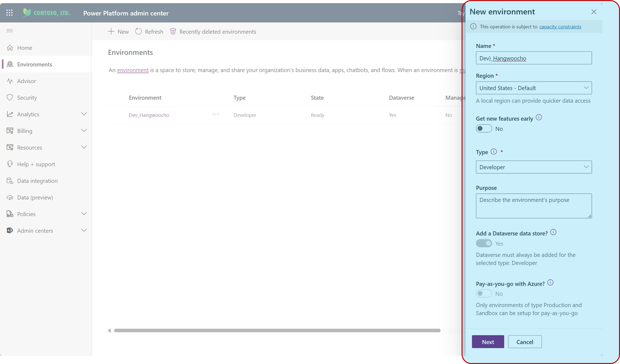Open Help + support in navigation
The height and width of the screenshot is (364, 620).
(46, 164)
